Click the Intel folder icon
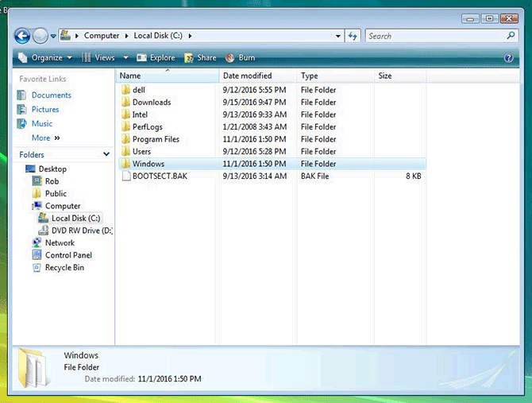The image size is (532, 403). pos(126,114)
